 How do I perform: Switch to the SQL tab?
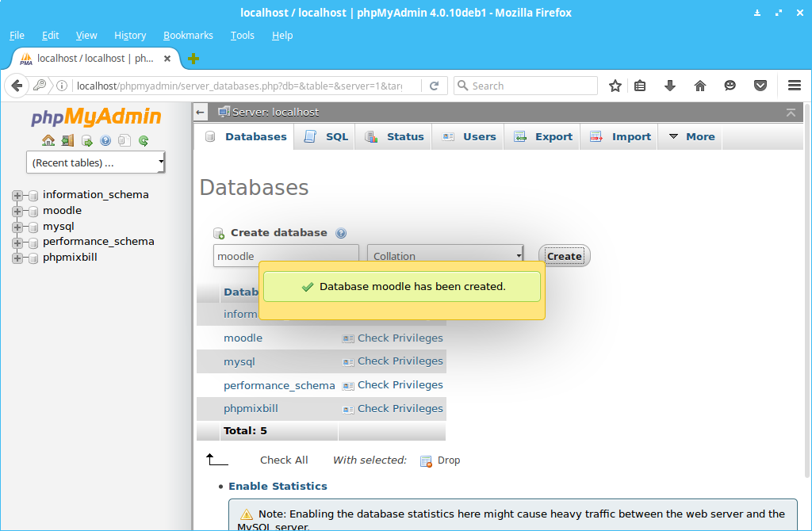[325, 136]
